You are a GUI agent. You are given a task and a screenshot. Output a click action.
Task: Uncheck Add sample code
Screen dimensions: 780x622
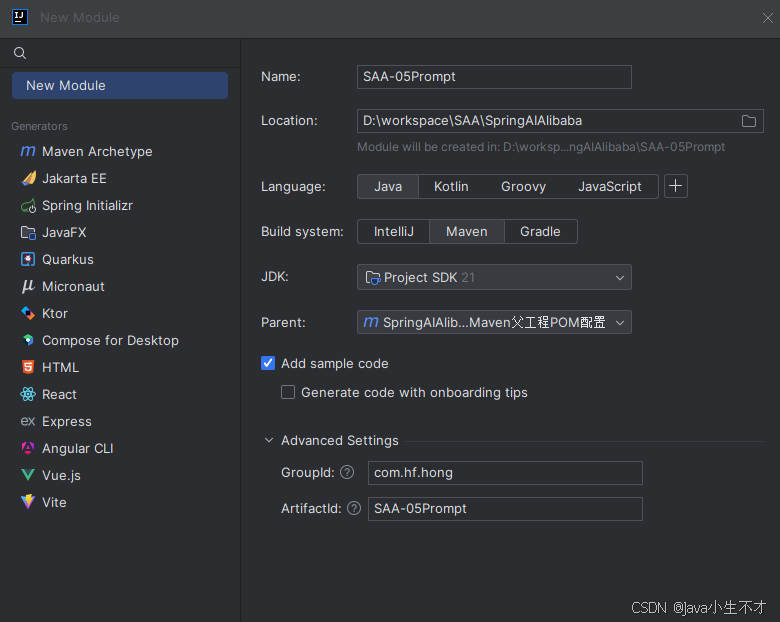tap(268, 363)
